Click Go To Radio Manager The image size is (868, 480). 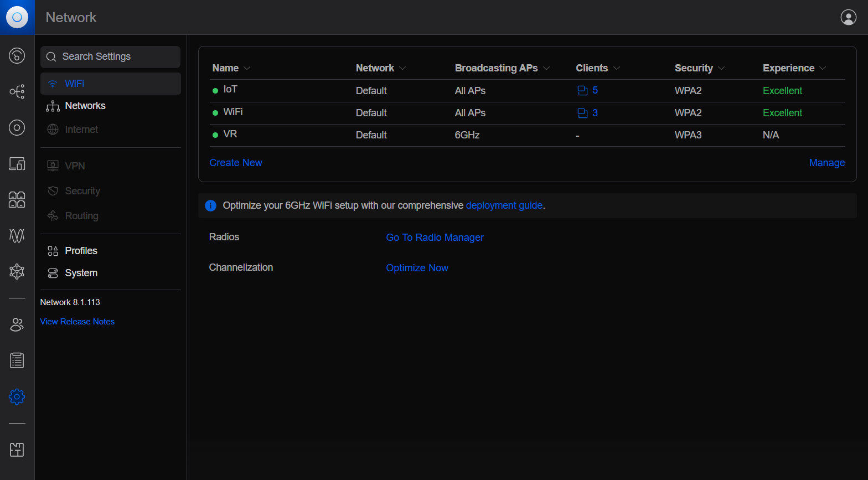(x=435, y=238)
